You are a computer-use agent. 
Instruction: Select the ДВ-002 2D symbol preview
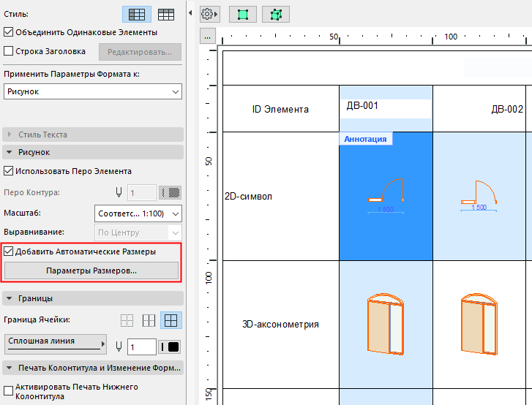pos(479,196)
